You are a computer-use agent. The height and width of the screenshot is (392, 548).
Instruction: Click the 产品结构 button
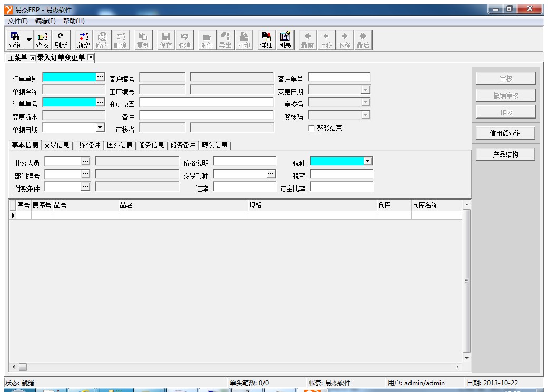click(505, 154)
